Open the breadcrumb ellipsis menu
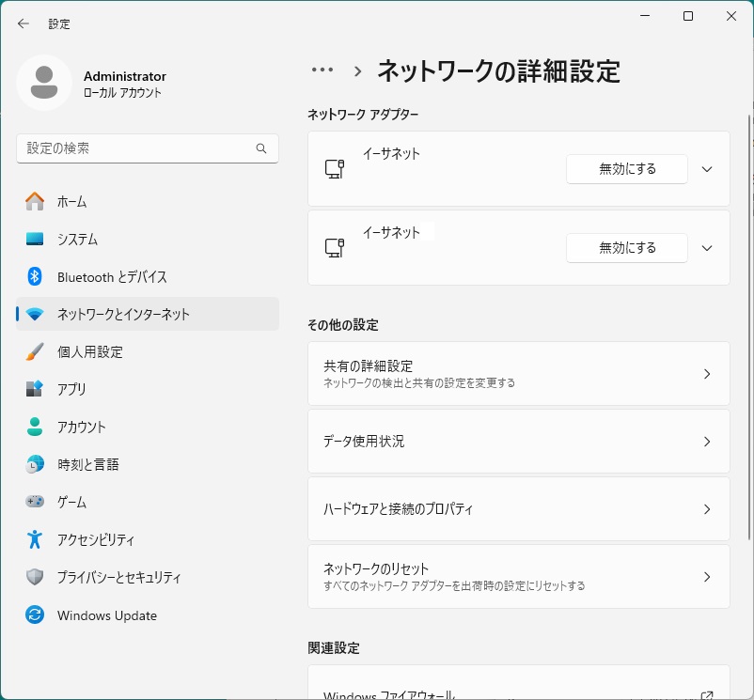This screenshot has width=754, height=700. point(322,70)
